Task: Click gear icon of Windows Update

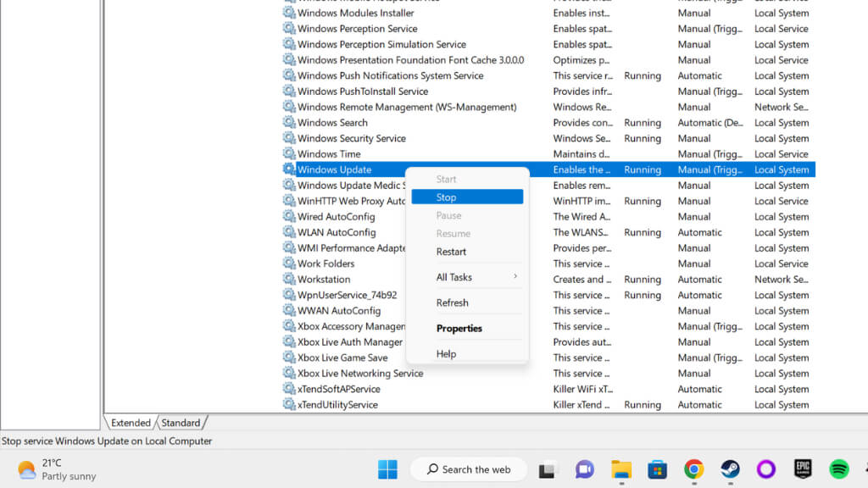Action: pyautogui.click(x=289, y=169)
